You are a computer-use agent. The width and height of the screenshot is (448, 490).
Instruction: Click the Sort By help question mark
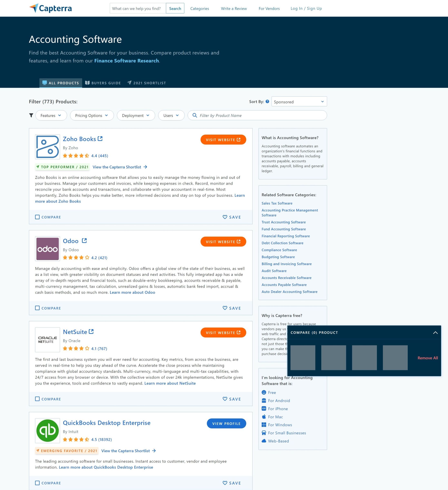(x=267, y=102)
